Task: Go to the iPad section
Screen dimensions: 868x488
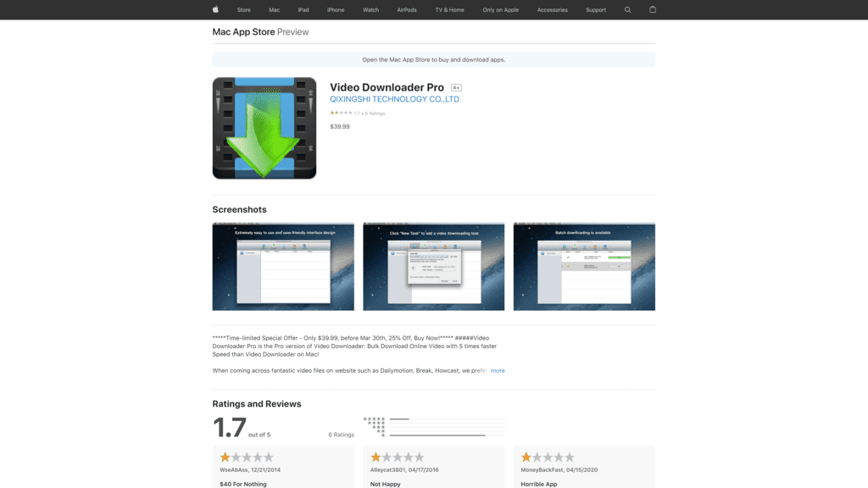Action: (303, 10)
